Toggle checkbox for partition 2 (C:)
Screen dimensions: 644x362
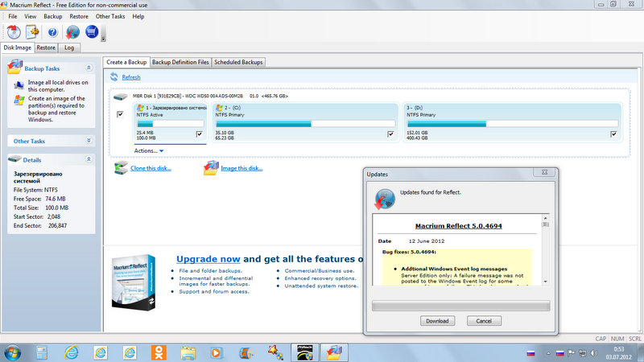(x=390, y=134)
